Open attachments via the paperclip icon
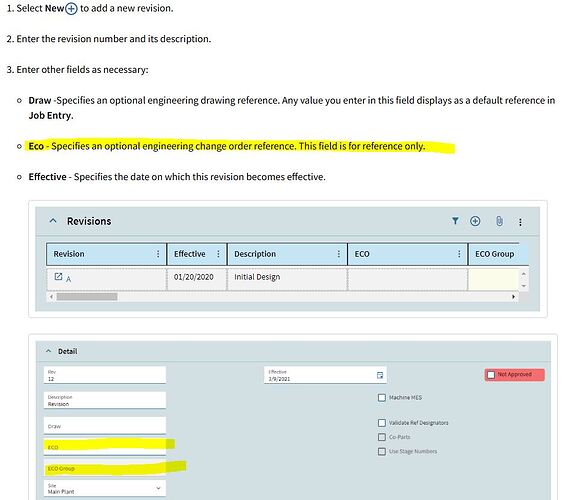The width and height of the screenshot is (577, 500). pyautogui.click(x=499, y=221)
